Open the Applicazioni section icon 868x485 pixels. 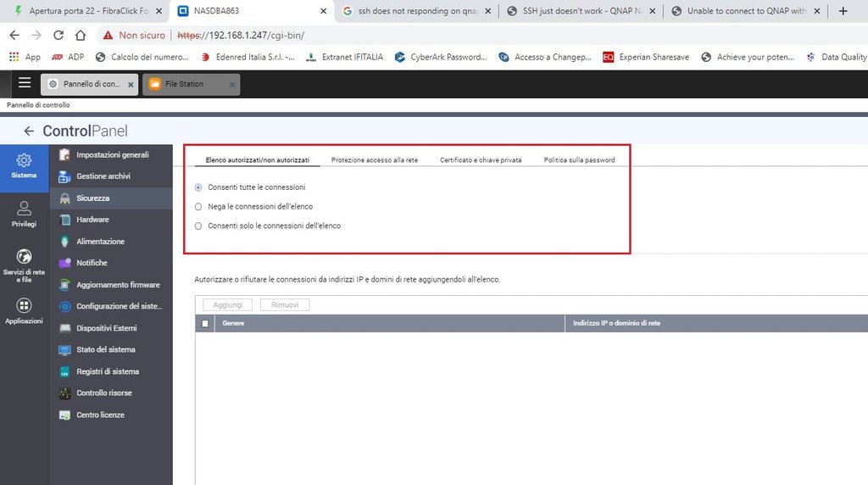click(24, 305)
